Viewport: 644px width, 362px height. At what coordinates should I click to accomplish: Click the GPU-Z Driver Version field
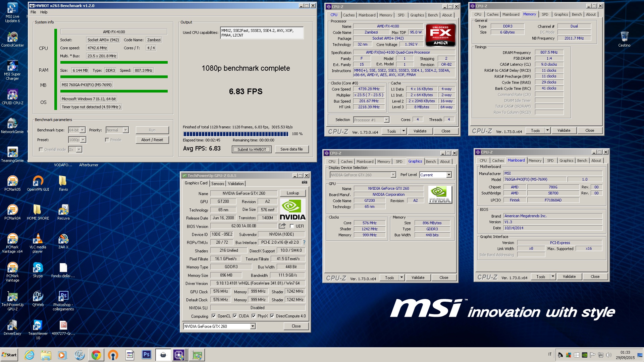258,283
